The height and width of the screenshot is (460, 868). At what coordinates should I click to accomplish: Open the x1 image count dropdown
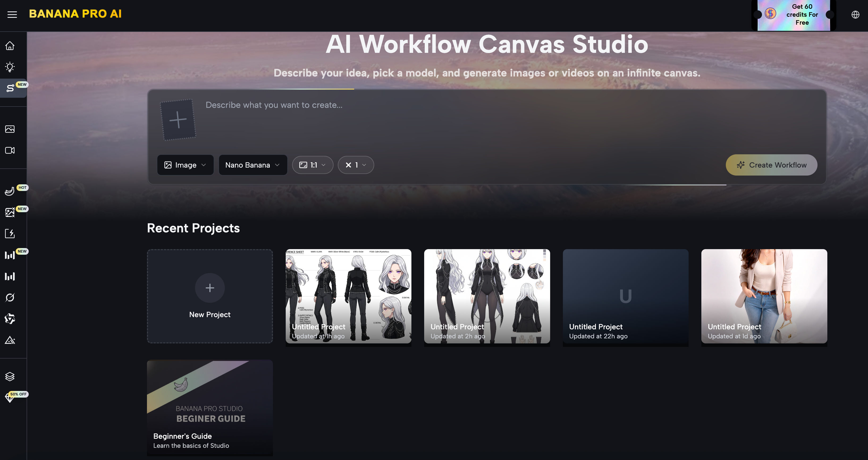356,165
